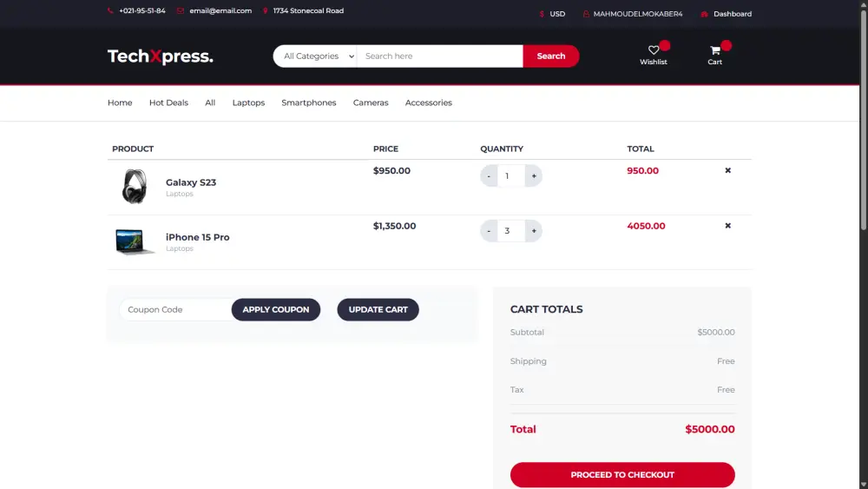Open the shopping Cart icon
Screen dimensions: 868x489
pyautogui.click(x=714, y=50)
